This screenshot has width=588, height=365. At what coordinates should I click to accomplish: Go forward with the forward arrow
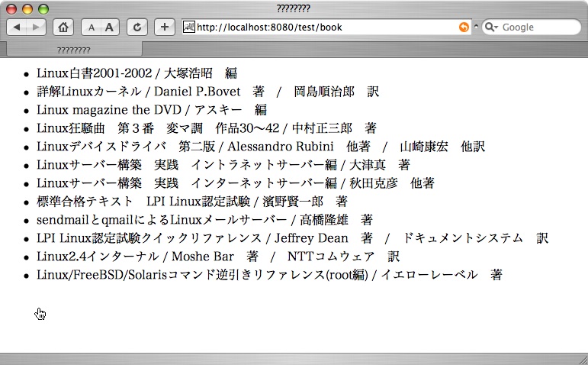click(36, 27)
